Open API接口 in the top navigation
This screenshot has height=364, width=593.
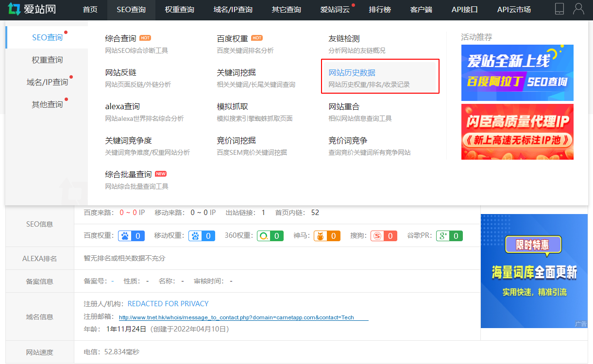[x=465, y=9]
